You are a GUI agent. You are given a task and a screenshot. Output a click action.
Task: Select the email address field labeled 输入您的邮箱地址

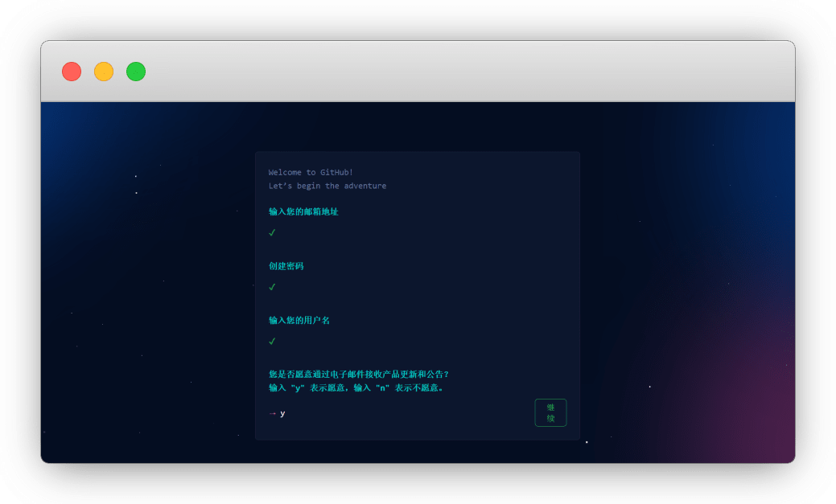tap(303, 211)
